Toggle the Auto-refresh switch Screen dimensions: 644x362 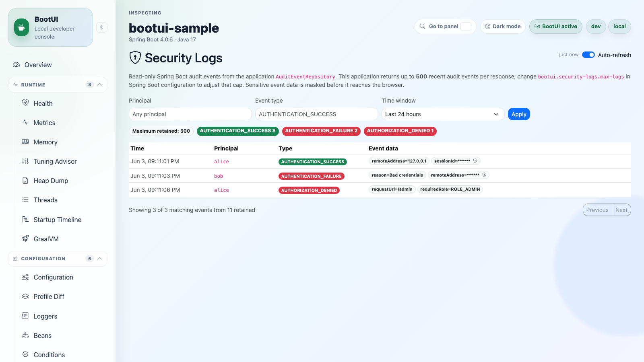pyautogui.click(x=588, y=55)
